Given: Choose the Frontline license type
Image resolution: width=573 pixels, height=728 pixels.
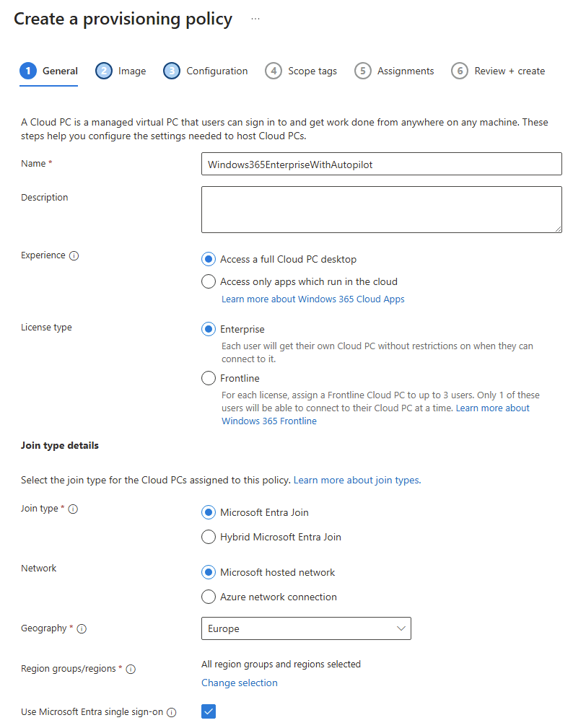Looking at the screenshot, I should 209,378.
